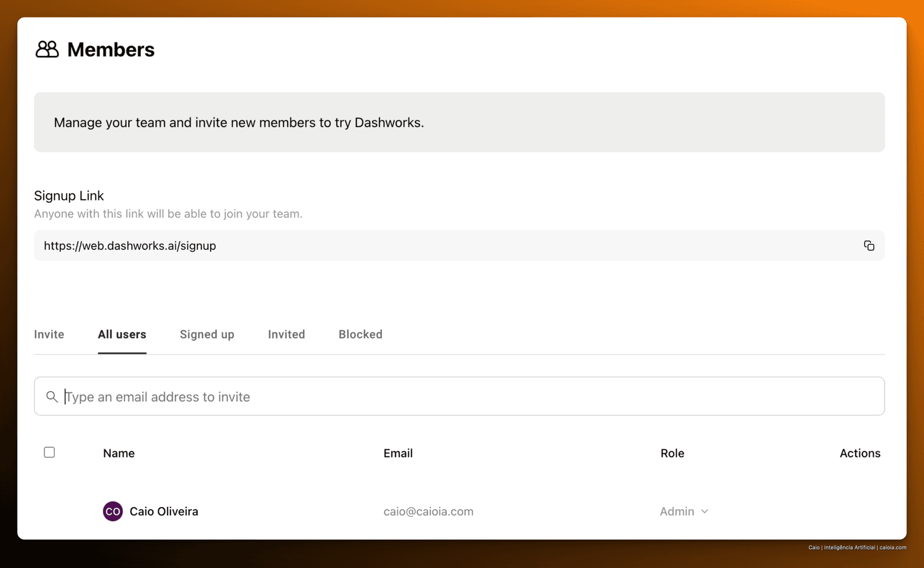
Task: Select the name Caio Oliveira in the table
Action: click(x=164, y=511)
